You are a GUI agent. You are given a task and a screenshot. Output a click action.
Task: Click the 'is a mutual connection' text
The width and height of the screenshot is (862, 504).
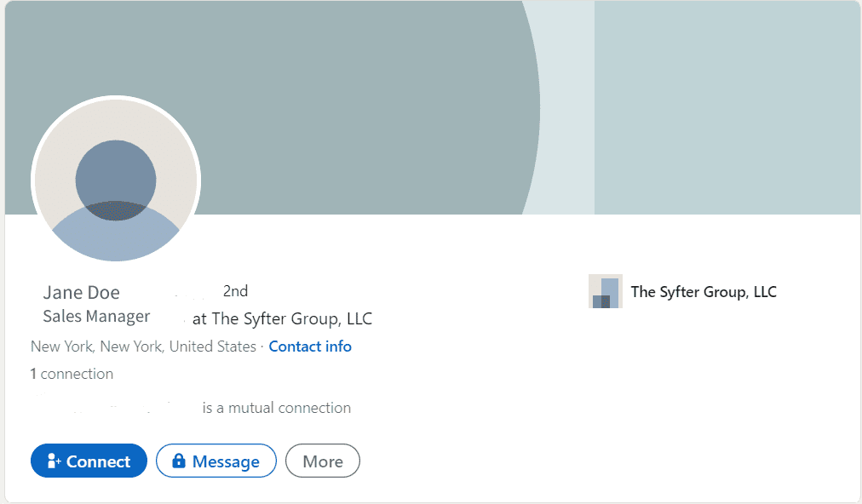(277, 408)
